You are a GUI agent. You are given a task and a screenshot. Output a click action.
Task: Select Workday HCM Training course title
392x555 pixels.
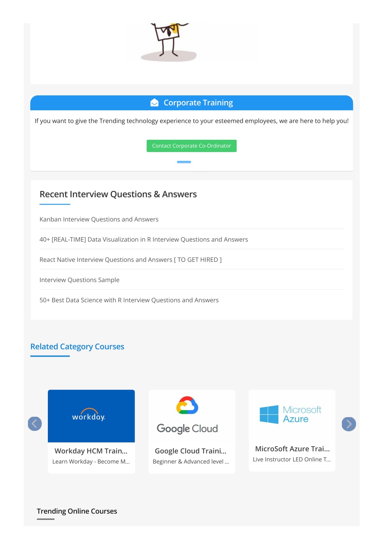(91, 451)
